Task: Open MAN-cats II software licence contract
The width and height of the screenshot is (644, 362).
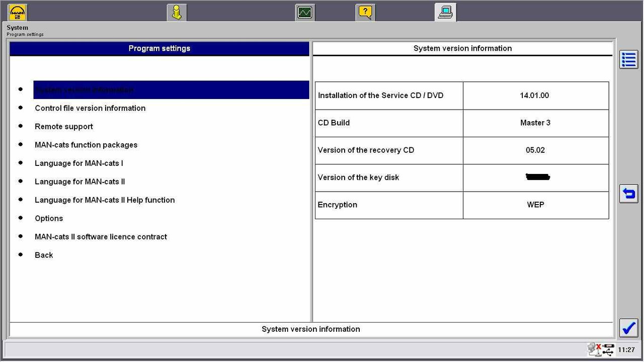Action: tap(101, 237)
